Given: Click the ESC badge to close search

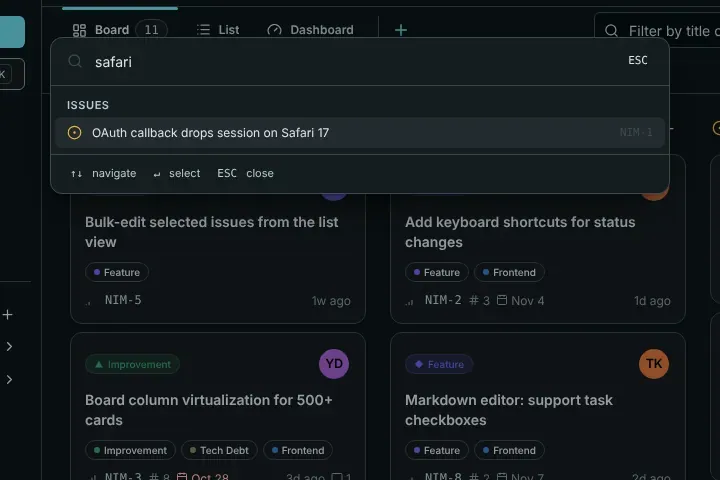Looking at the screenshot, I should pos(638,60).
